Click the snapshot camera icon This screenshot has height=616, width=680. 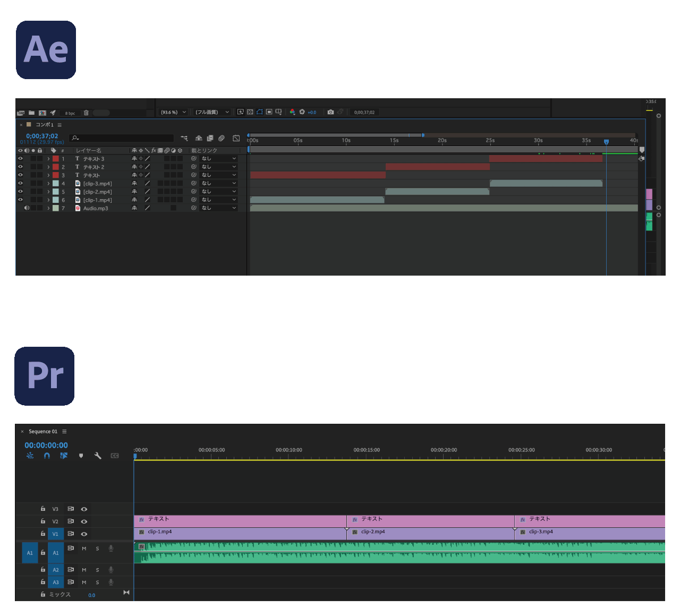(330, 112)
